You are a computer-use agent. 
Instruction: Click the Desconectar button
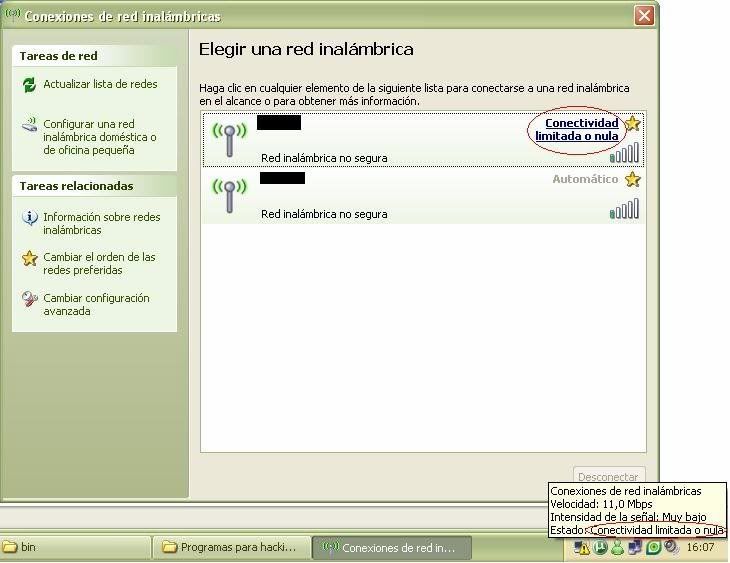[x=609, y=476]
